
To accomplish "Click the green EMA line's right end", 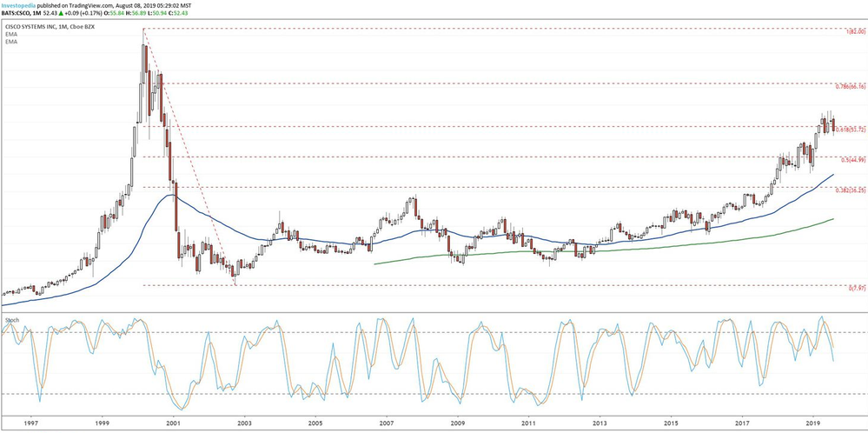I will [x=833, y=219].
